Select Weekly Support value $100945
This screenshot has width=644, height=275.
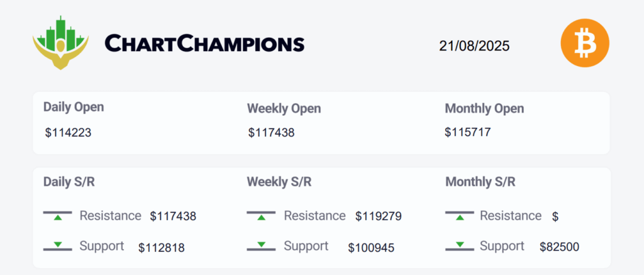point(371,248)
